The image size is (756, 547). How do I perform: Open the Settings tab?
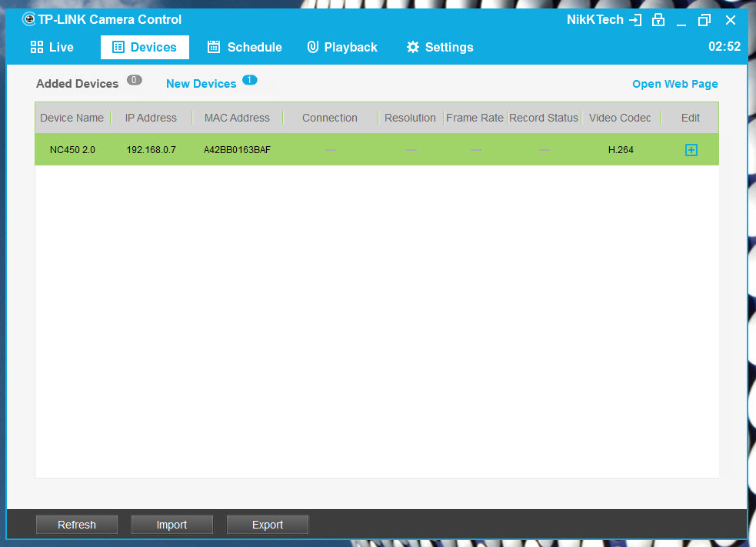click(x=440, y=47)
